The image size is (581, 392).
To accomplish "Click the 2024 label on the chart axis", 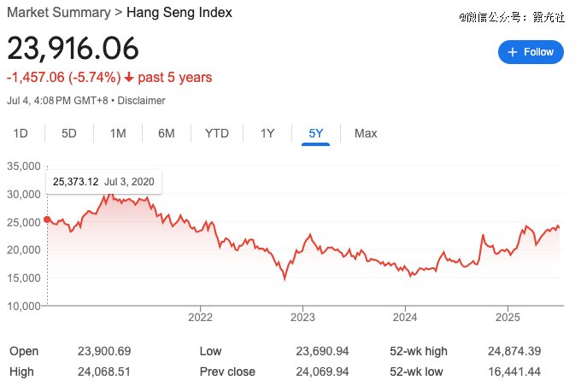I will (x=405, y=315).
